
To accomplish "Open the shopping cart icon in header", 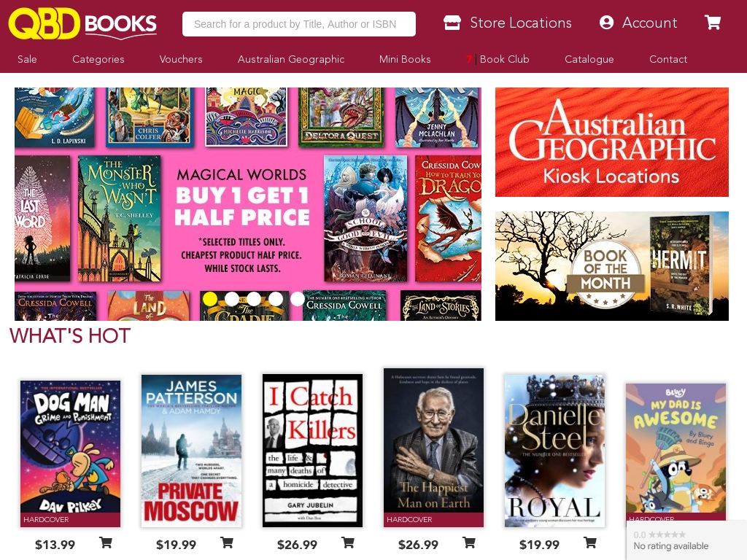I will [713, 23].
